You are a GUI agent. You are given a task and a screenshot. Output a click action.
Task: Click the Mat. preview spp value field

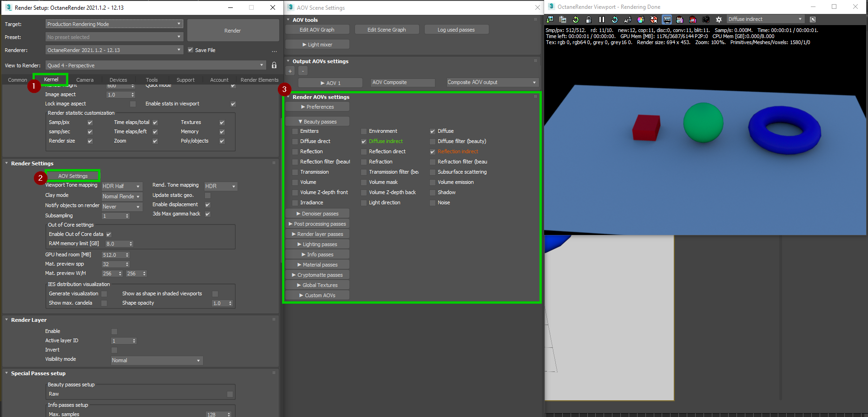[113, 264]
